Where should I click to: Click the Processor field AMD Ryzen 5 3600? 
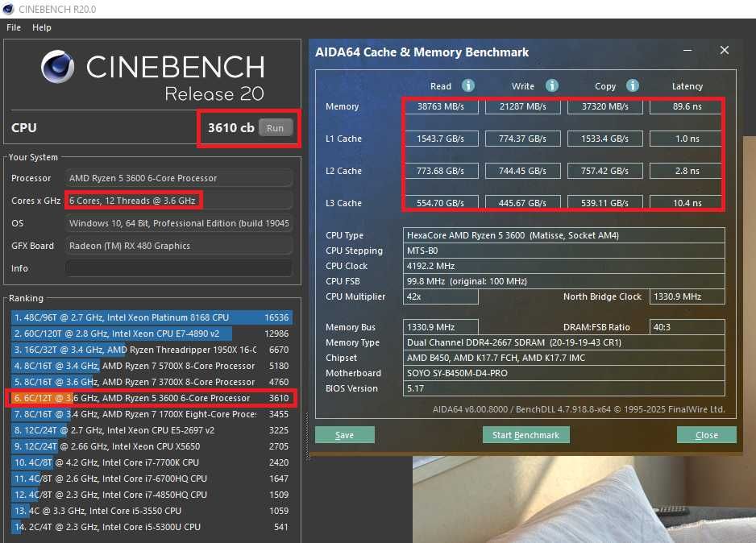(179, 178)
